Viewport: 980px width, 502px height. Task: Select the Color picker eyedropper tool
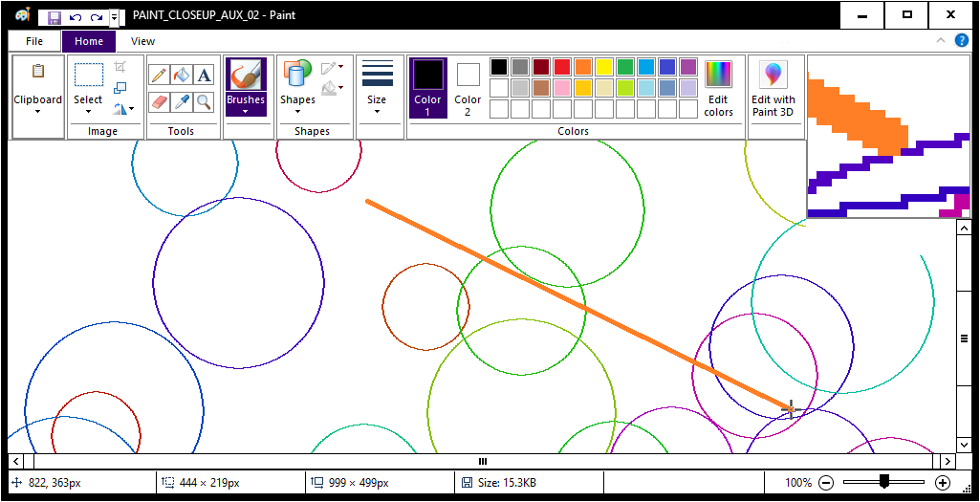[182, 102]
